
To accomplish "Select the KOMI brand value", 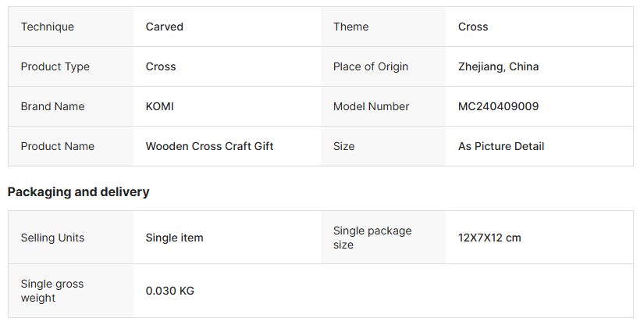I will [159, 106].
